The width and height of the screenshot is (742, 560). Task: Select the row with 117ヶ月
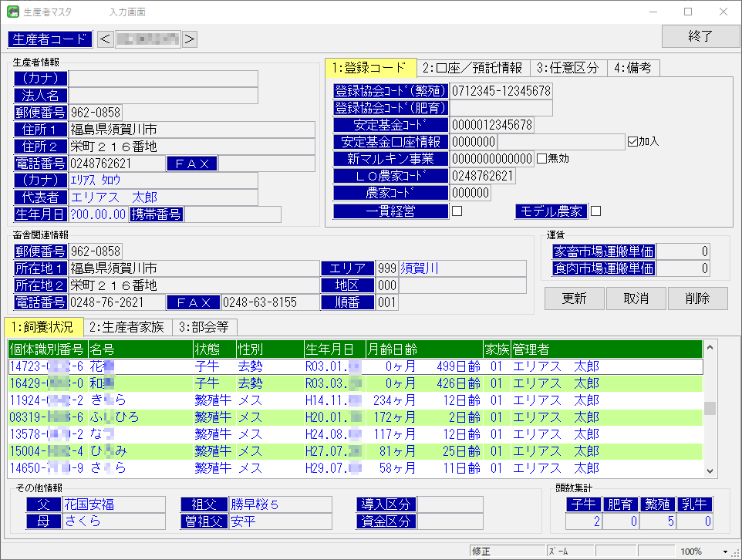tap(356, 434)
